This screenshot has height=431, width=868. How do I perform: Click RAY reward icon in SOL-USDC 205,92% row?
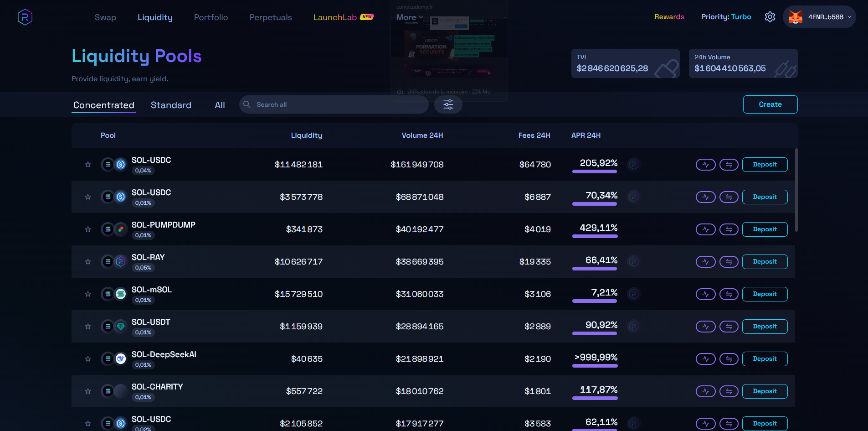point(634,164)
